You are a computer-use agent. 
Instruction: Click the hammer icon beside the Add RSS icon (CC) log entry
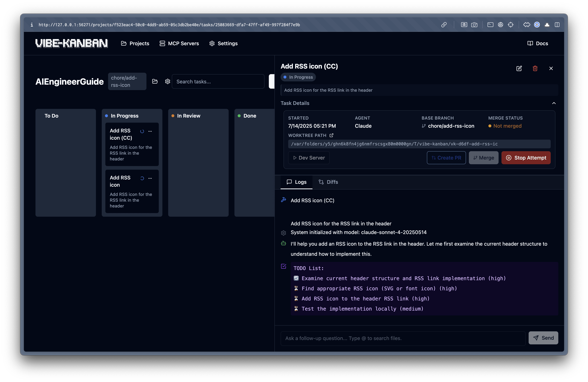[283, 200]
